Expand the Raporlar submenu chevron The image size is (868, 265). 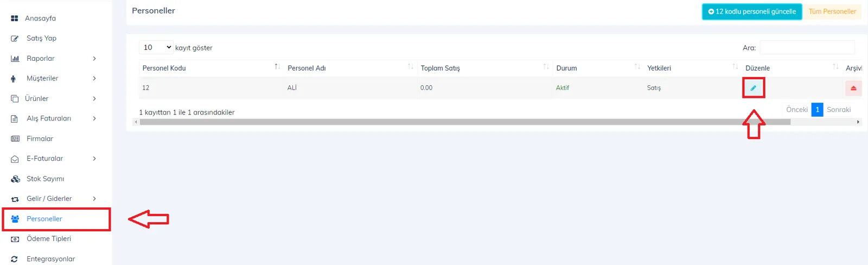(x=94, y=59)
